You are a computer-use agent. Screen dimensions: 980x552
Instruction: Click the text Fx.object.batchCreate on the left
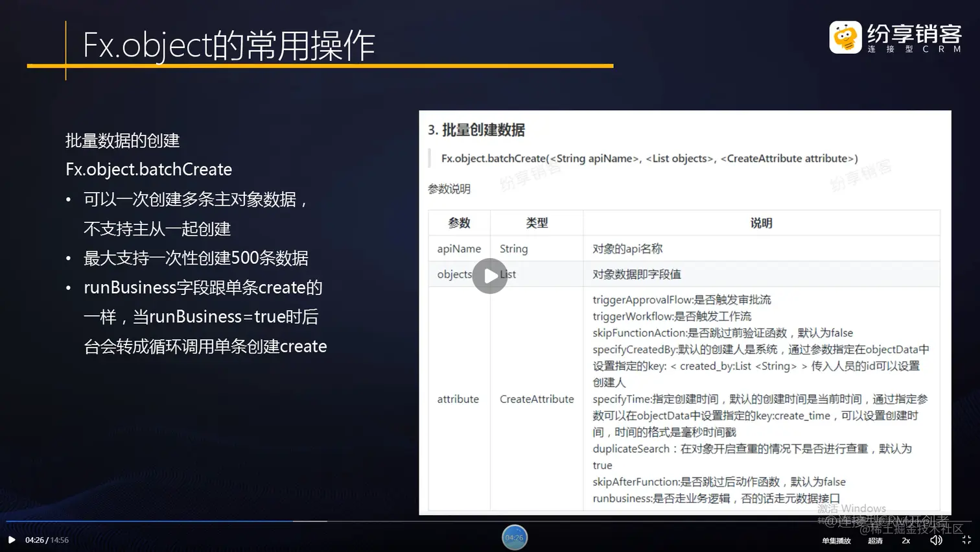pyautogui.click(x=148, y=169)
